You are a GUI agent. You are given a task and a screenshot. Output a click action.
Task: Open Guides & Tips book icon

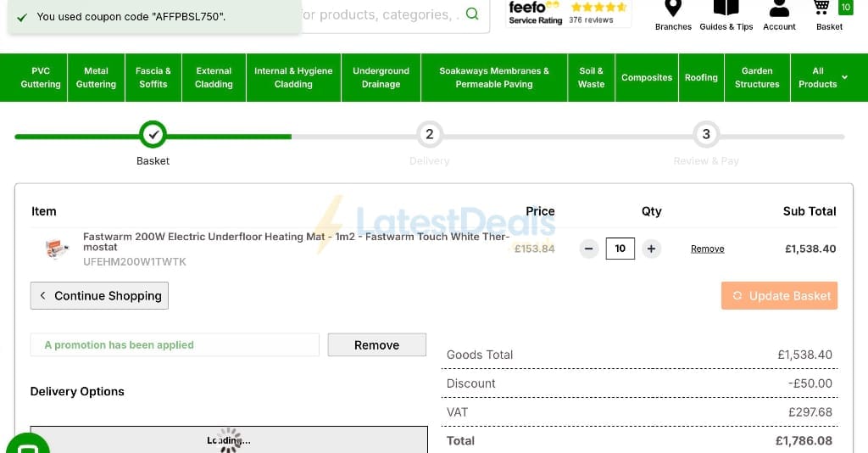tap(726, 8)
